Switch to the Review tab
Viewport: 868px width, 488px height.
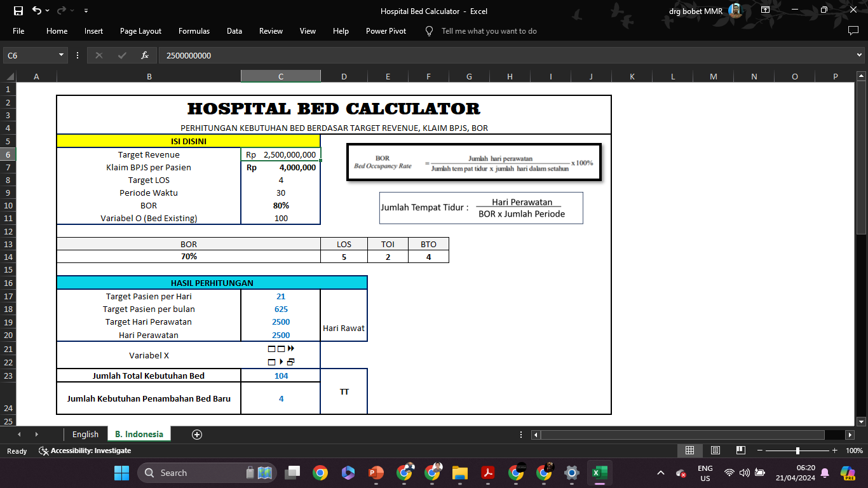click(x=271, y=31)
